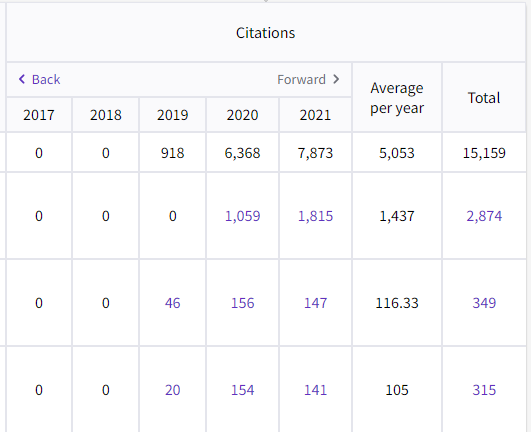Select the 918 cell under 2019
The height and width of the screenshot is (432, 531).
[172, 153]
